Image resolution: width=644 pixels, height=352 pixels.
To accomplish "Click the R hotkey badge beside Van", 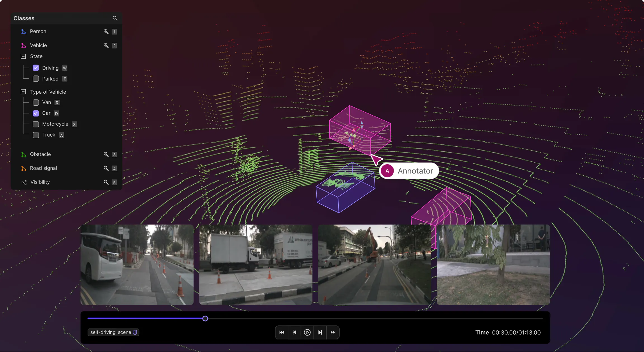I will point(57,103).
